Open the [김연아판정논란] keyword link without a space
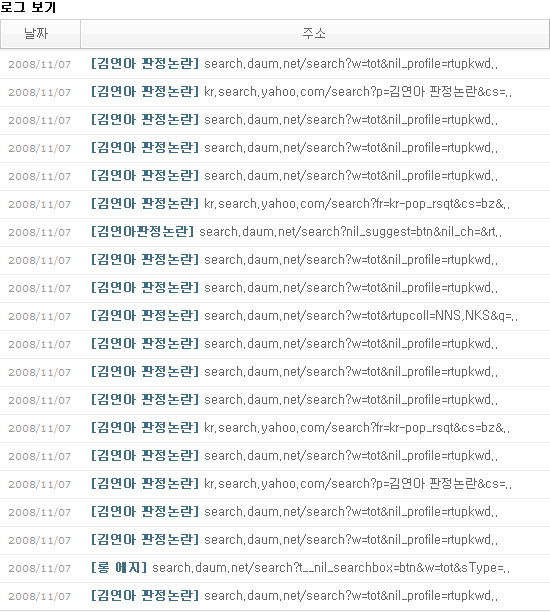Screen dimensions: 550x612 [x=142, y=232]
